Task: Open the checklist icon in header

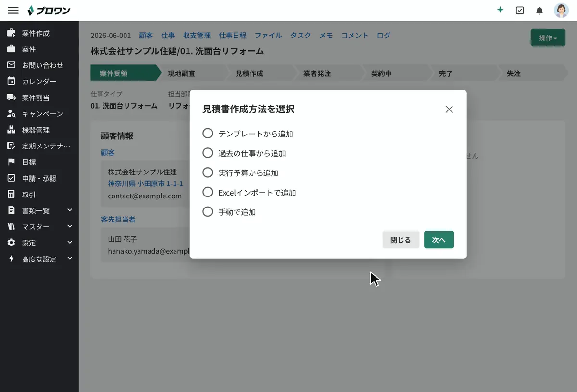Action: point(520,10)
